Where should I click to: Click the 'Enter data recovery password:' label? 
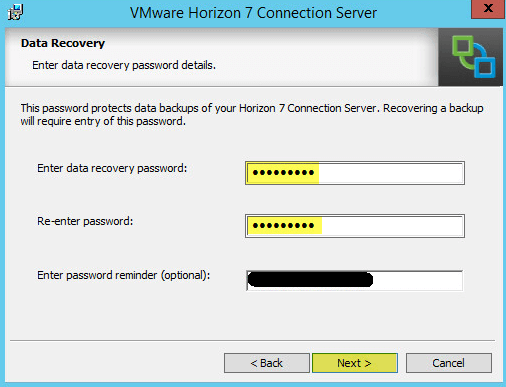[112, 168]
